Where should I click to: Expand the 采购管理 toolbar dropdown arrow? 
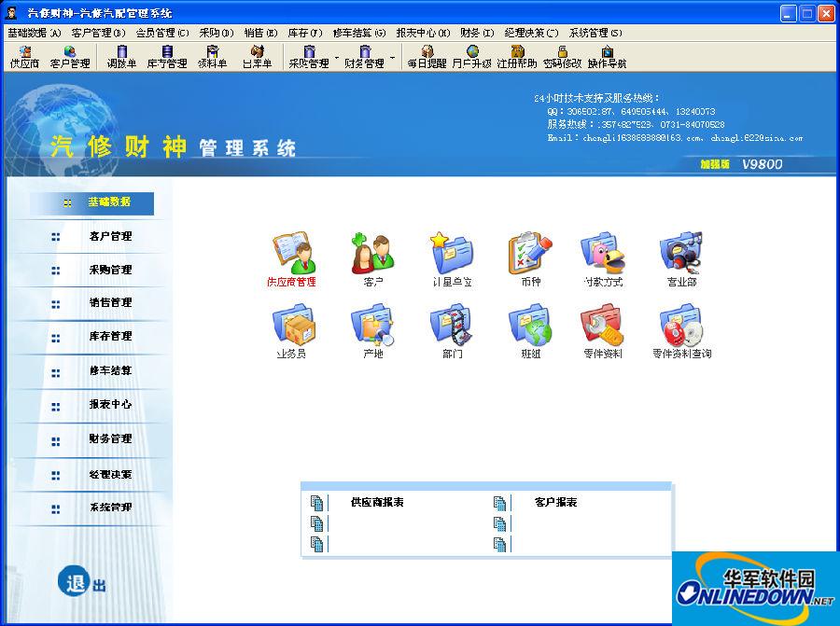pos(337,57)
